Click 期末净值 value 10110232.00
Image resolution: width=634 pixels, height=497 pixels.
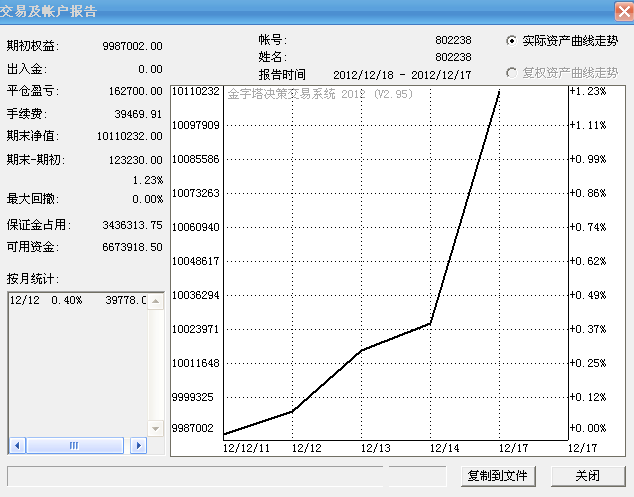coord(130,136)
